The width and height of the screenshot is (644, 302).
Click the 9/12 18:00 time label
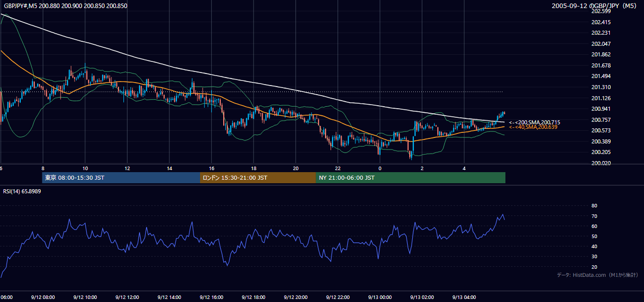(x=253, y=297)
